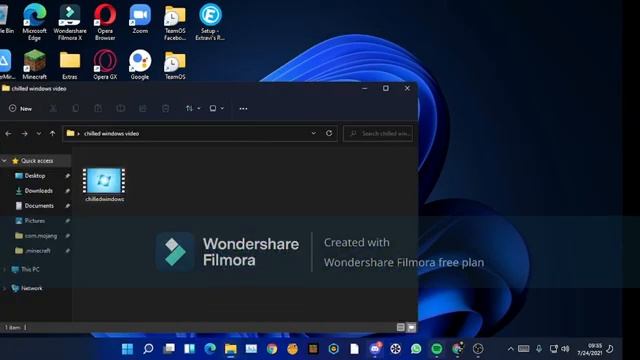Image resolution: width=640 pixels, height=360 pixels.
Task: Open the clock showing 7/24/2021
Action: tap(589, 349)
